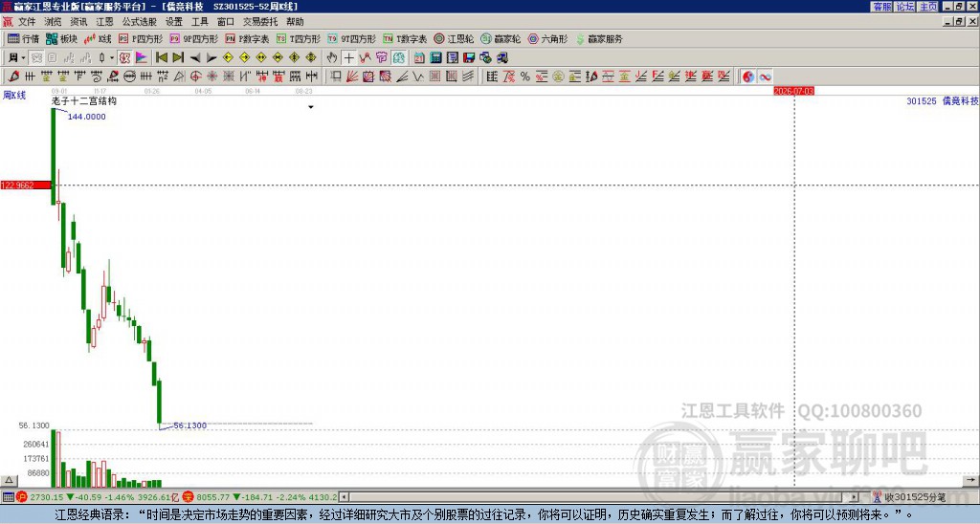The height and width of the screenshot is (524, 980).
Task: Launch the 赢家轮 wheel tool
Action: (x=501, y=38)
